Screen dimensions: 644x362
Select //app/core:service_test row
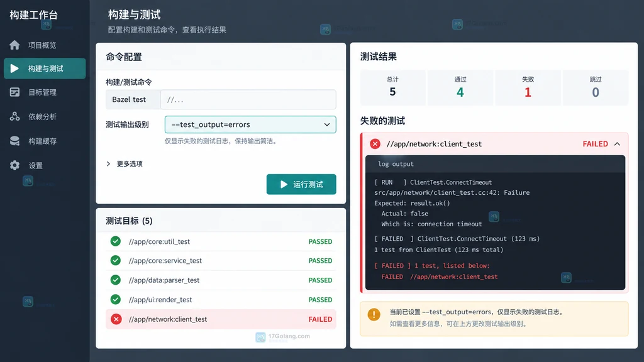(x=221, y=261)
